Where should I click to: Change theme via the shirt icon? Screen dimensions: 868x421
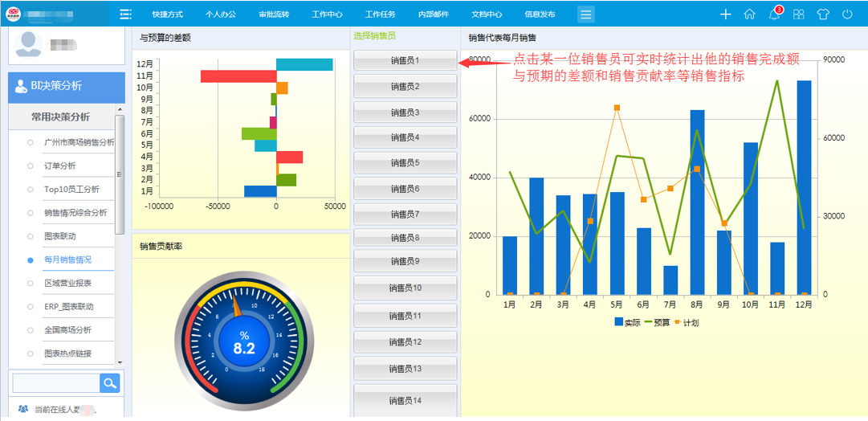[823, 14]
